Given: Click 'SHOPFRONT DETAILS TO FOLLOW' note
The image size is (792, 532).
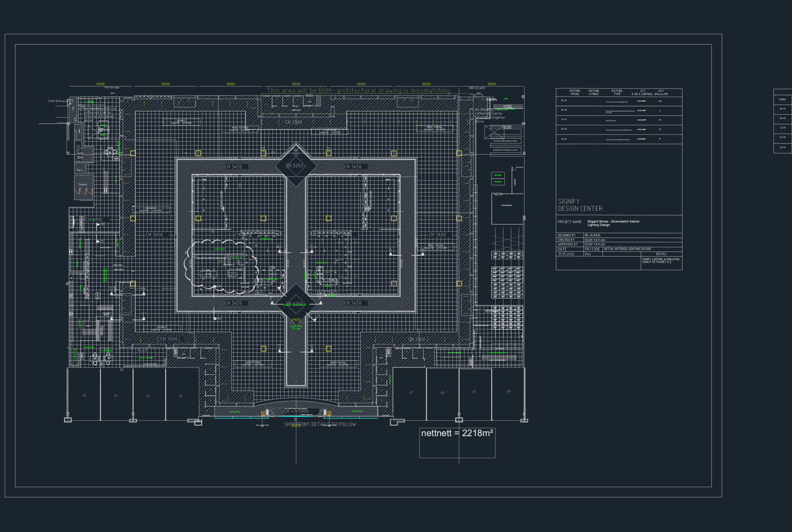Looking at the screenshot, I should tap(320, 424).
